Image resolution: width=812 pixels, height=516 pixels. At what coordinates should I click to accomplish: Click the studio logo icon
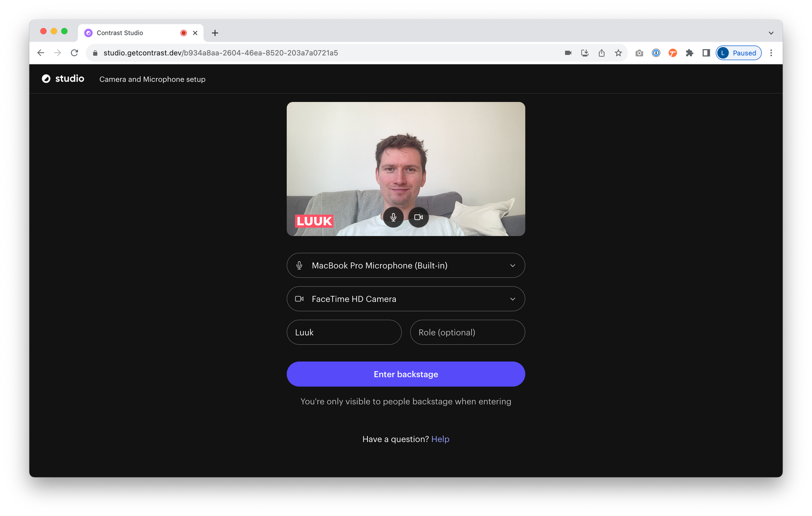click(46, 79)
